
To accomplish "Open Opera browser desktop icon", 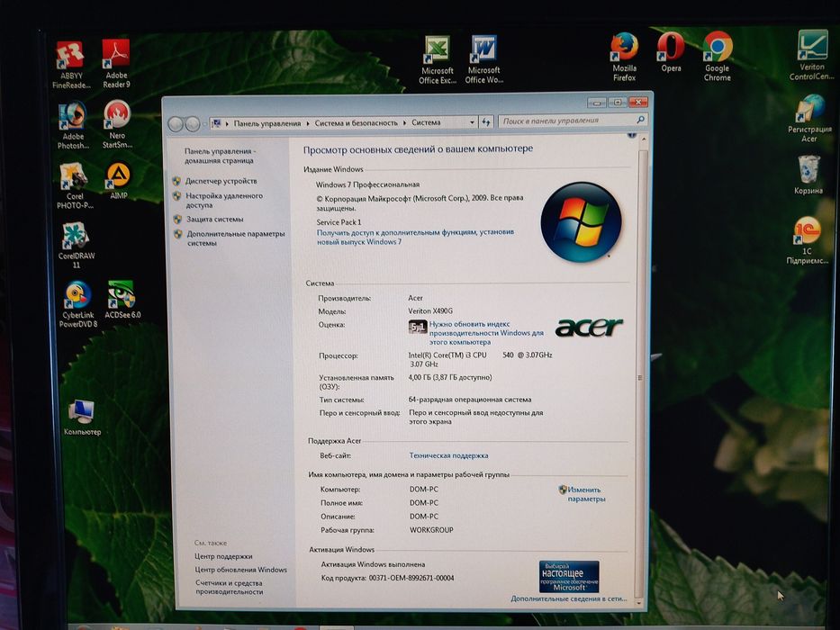I will 671,52.
